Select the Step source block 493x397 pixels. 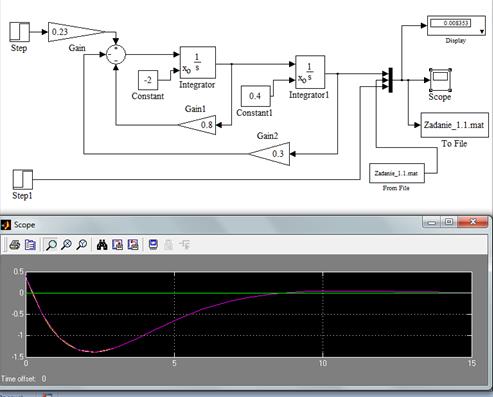(x=19, y=32)
